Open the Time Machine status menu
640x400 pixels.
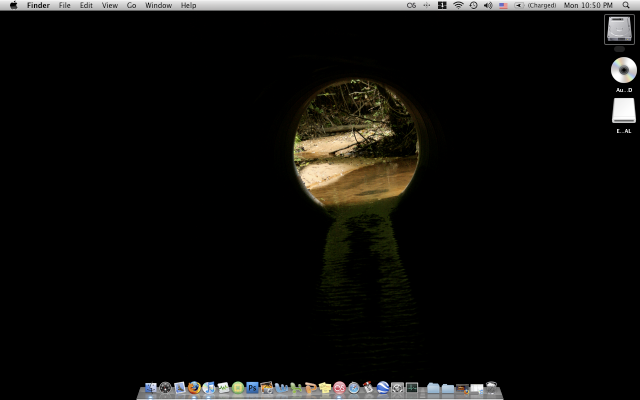[x=473, y=5]
